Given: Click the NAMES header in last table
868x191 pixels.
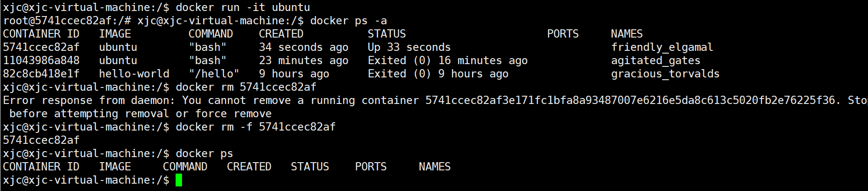Looking at the screenshot, I should pyautogui.click(x=434, y=167).
